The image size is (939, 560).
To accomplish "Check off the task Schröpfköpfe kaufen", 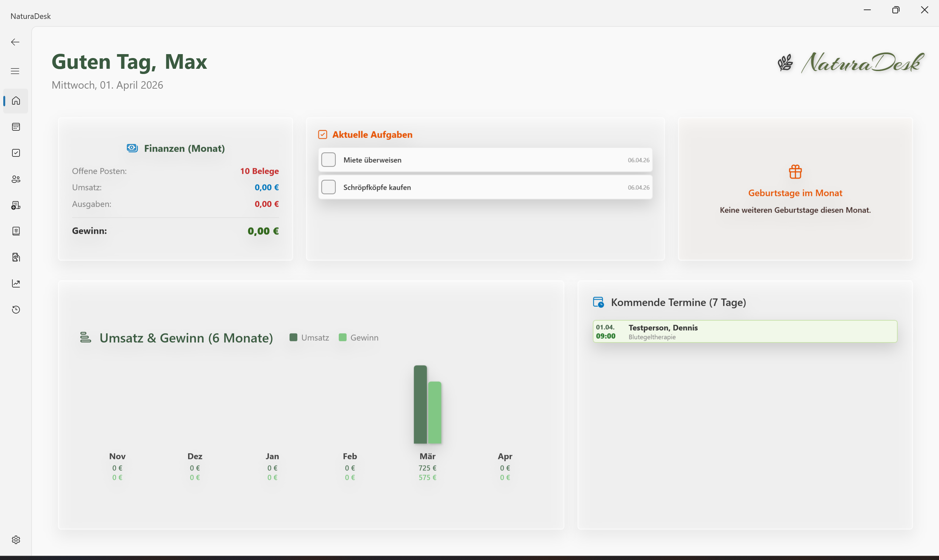I will click(328, 187).
